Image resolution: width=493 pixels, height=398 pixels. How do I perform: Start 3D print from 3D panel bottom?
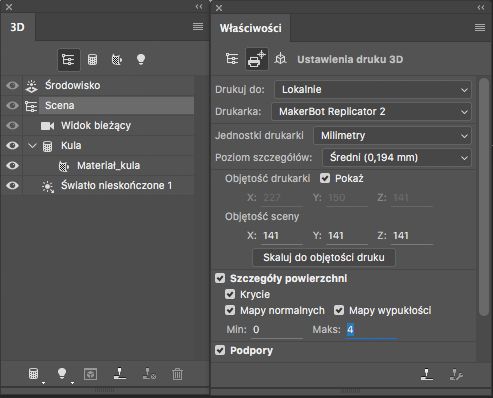pyautogui.click(x=120, y=374)
